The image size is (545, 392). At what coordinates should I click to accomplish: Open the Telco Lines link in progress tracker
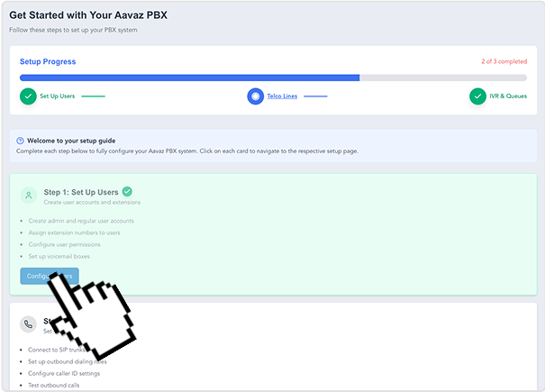[282, 96]
